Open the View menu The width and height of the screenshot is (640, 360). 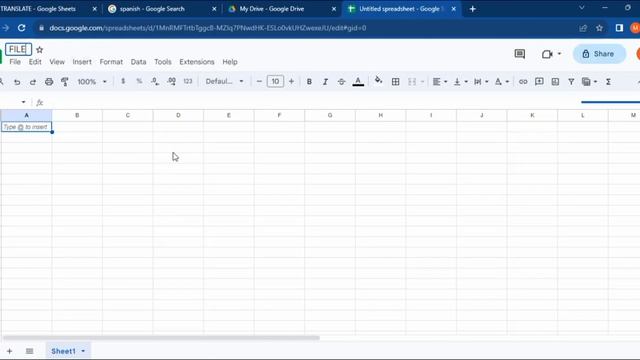click(57, 62)
